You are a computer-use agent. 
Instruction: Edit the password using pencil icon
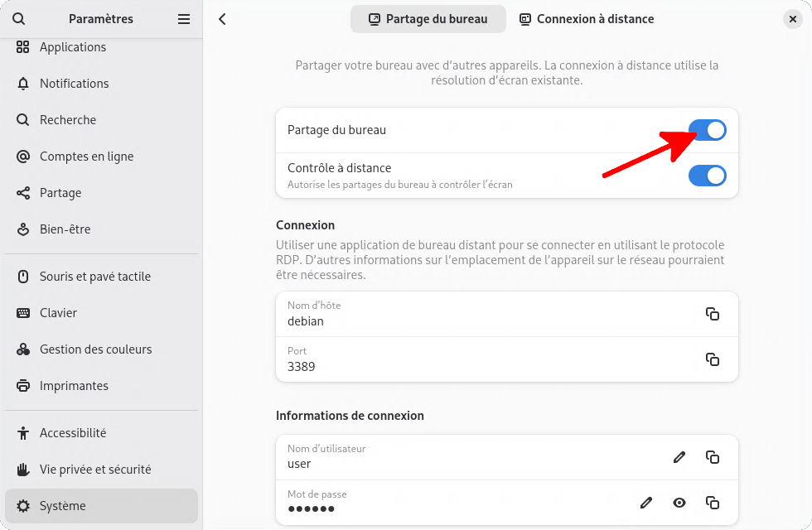(x=646, y=503)
